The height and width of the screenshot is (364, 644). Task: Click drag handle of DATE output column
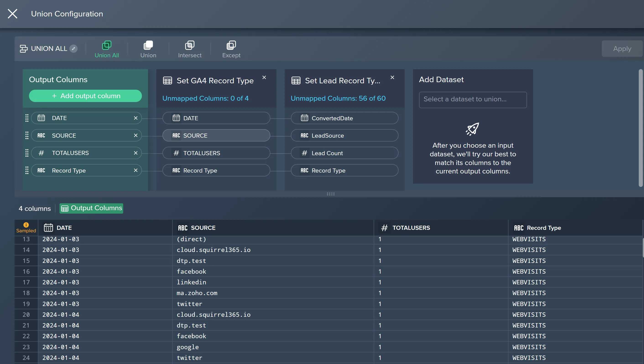coord(27,118)
